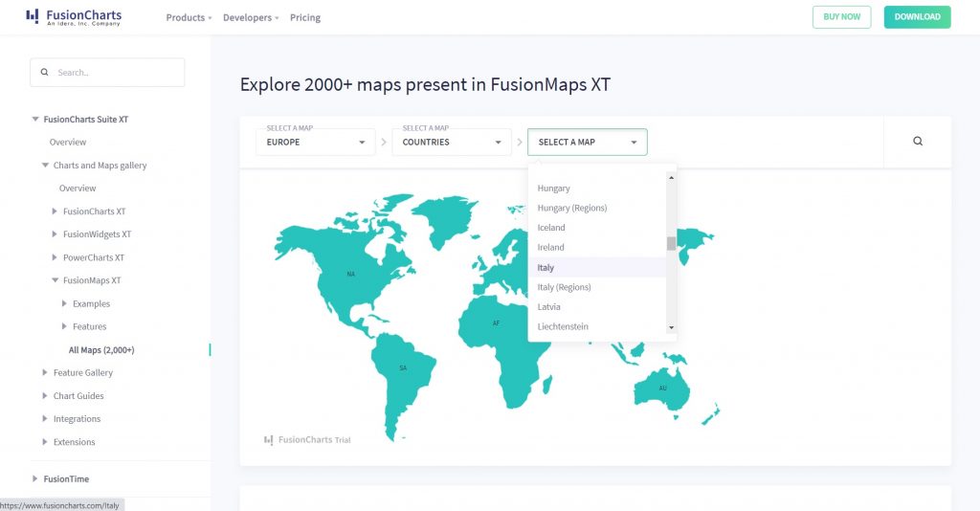Click the FusionCharts logo icon
The image size is (980, 511).
coord(33,16)
